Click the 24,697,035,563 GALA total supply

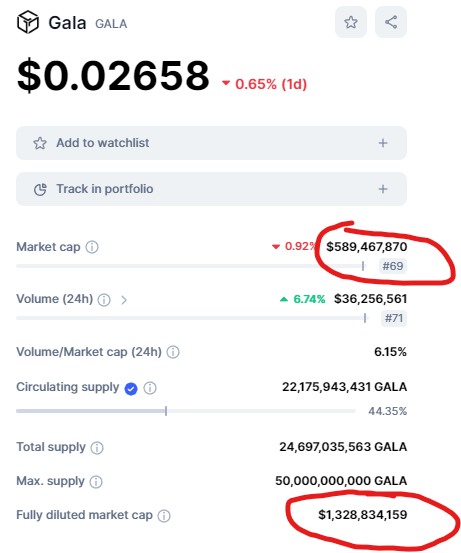coord(343,447)
